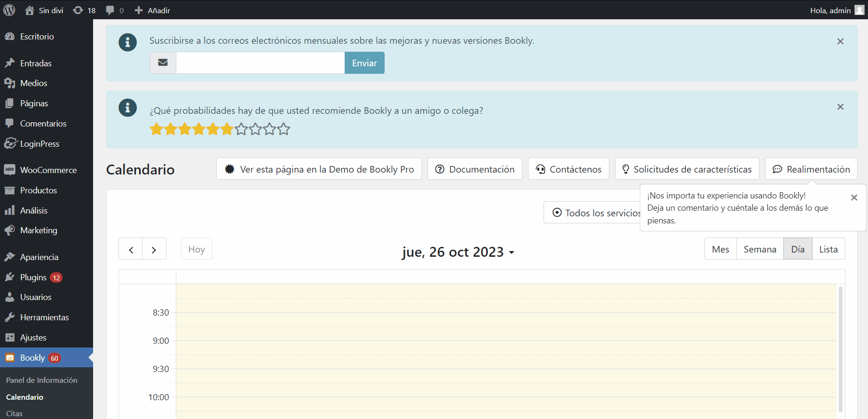Close the email subscription notice
Screen dimensions: 868x419
(840, 41)
